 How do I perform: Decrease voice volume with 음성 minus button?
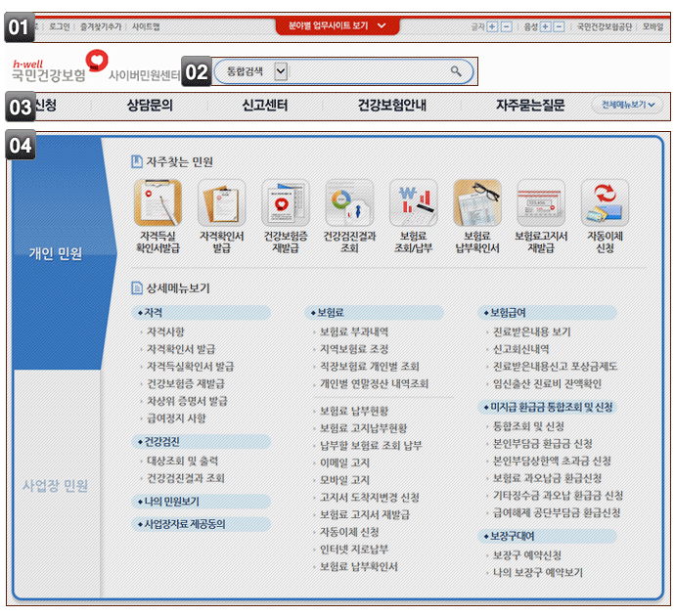559,26
